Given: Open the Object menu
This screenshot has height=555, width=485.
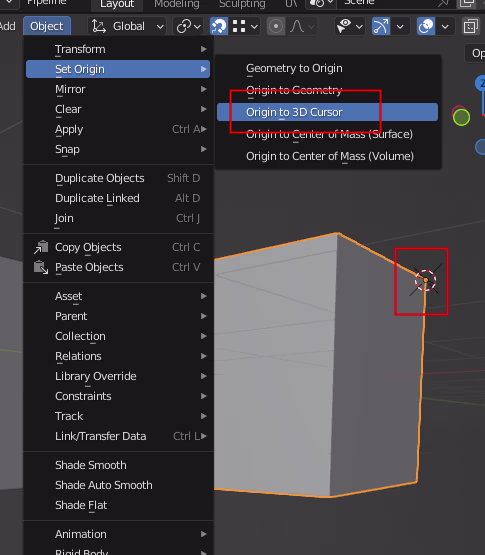Looking at the screenshot, I should click(47, 26).
